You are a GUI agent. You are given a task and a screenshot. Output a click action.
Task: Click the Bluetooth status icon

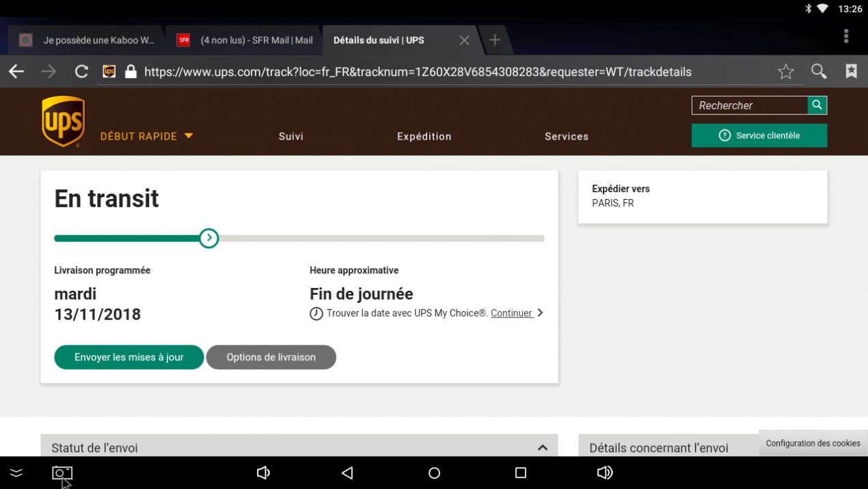[807, 9]
